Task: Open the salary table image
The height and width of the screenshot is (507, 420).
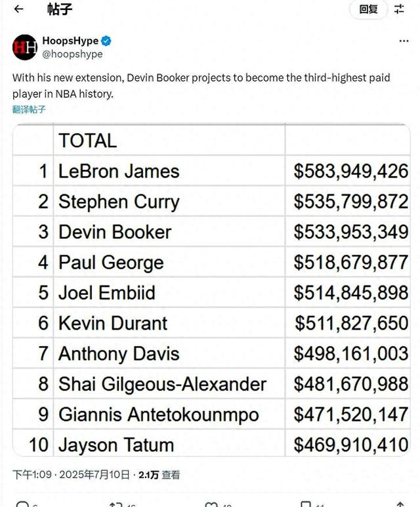Action: click(x=211, y=290)
